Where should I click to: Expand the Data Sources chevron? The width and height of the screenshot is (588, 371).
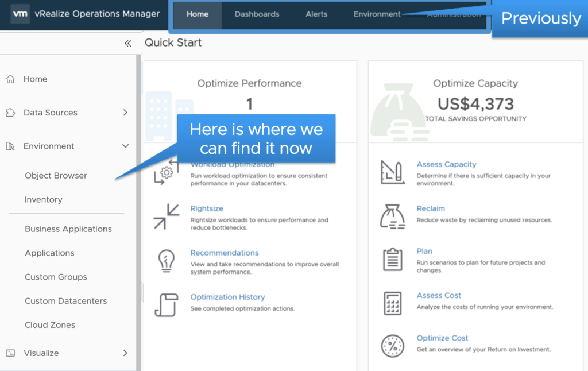coord(125,113)
